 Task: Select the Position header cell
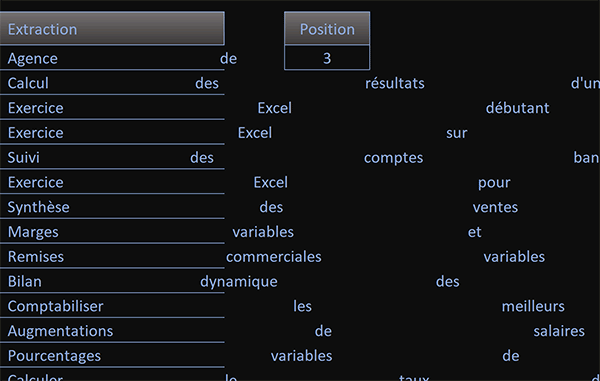point(327,29)
